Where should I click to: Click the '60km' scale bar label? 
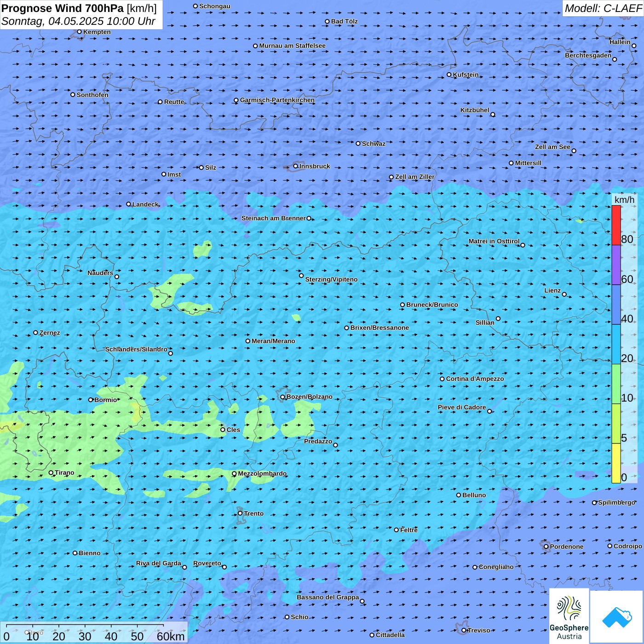171,636
